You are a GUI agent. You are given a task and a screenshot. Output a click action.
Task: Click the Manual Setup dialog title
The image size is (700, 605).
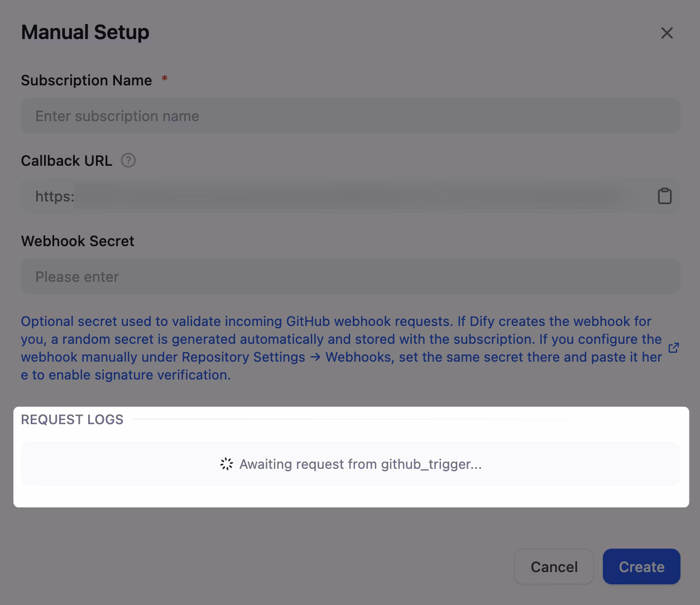coord(85,32)
